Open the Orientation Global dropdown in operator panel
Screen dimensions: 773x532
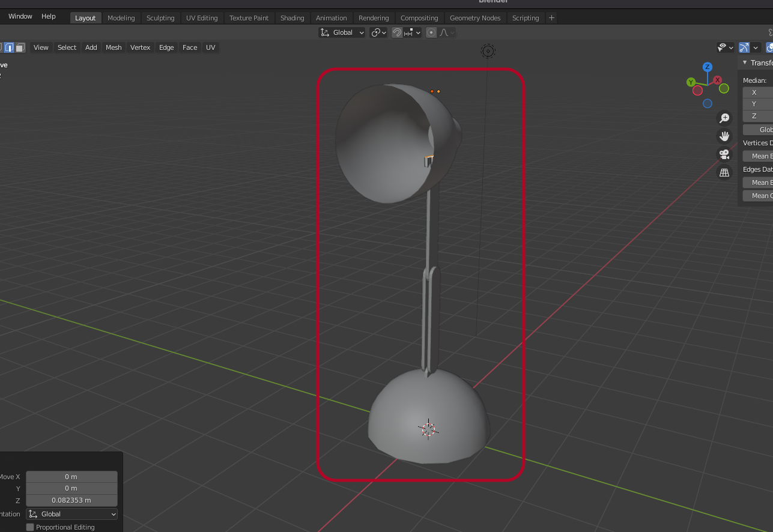tap(72, 514)
